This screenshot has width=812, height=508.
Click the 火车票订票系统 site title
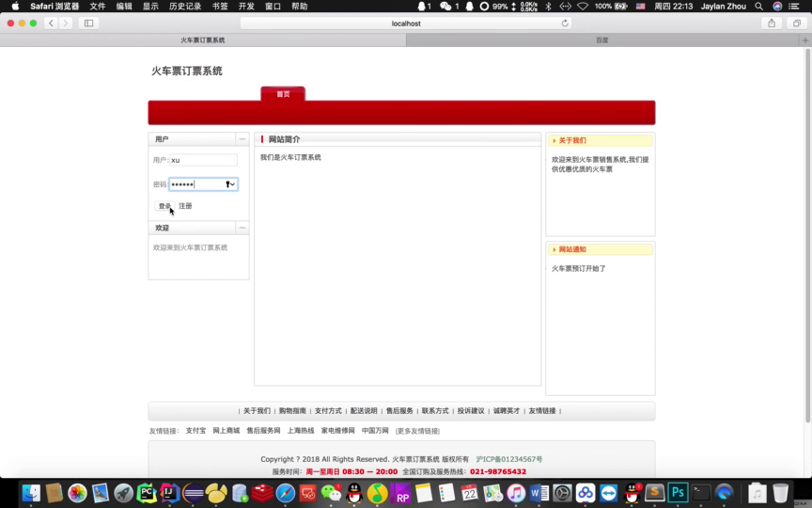click(x=186, y=71)
